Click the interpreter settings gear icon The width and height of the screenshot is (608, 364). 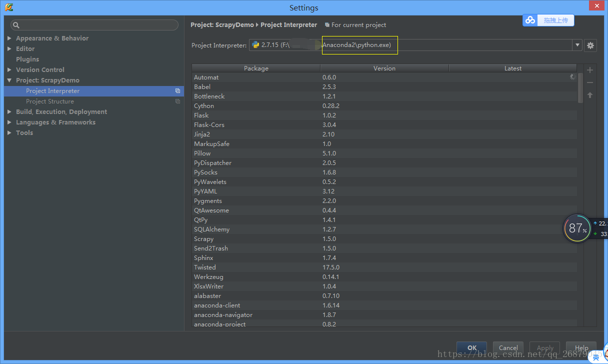tap(590, 45)
